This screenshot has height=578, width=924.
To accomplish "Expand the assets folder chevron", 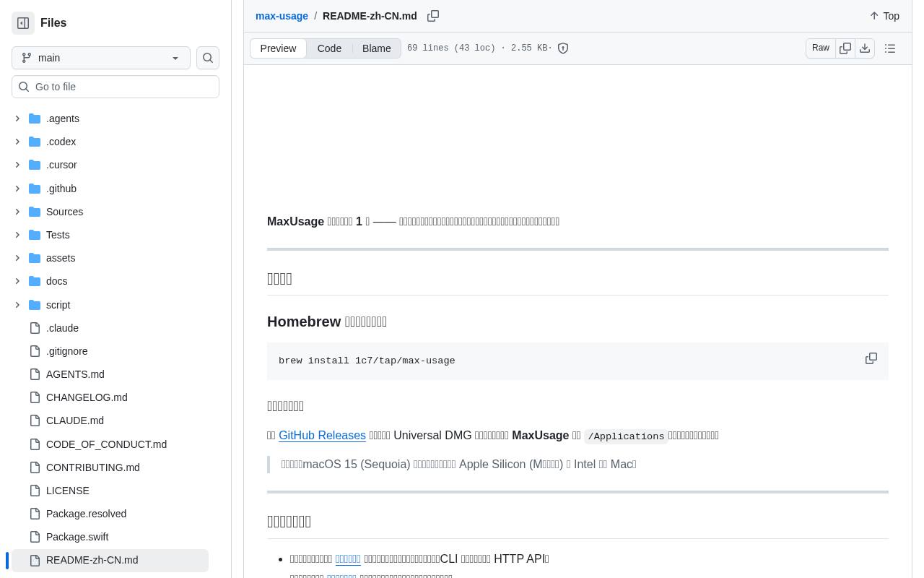I will [x=17, y=258].
